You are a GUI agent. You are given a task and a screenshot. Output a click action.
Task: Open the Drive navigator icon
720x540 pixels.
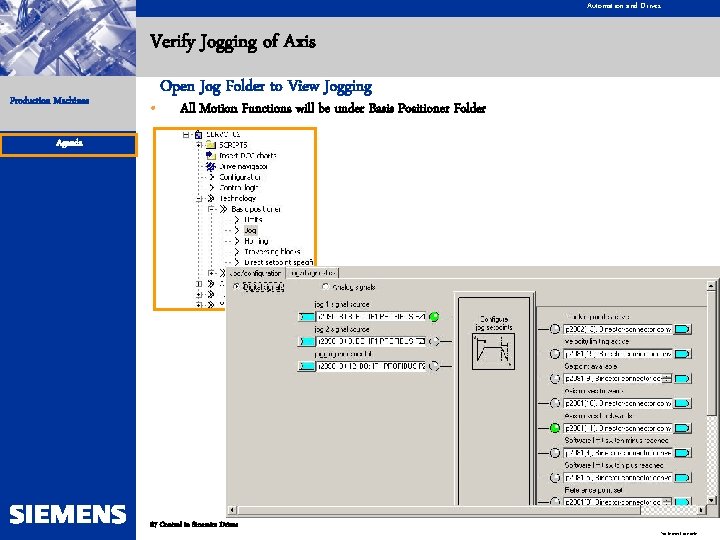(211, 166)
